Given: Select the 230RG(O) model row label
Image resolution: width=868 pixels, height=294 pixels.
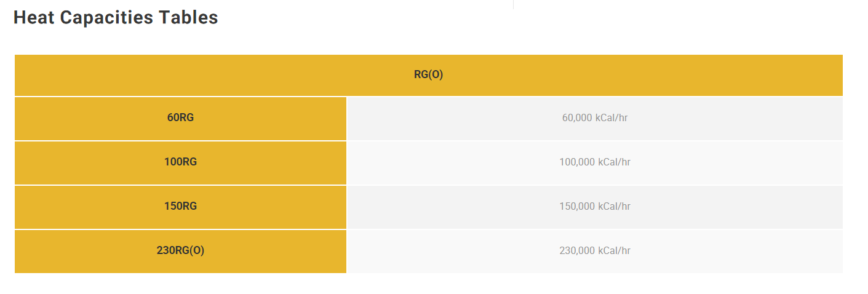Looking at the screenshot, I should [x=180, y=251].
